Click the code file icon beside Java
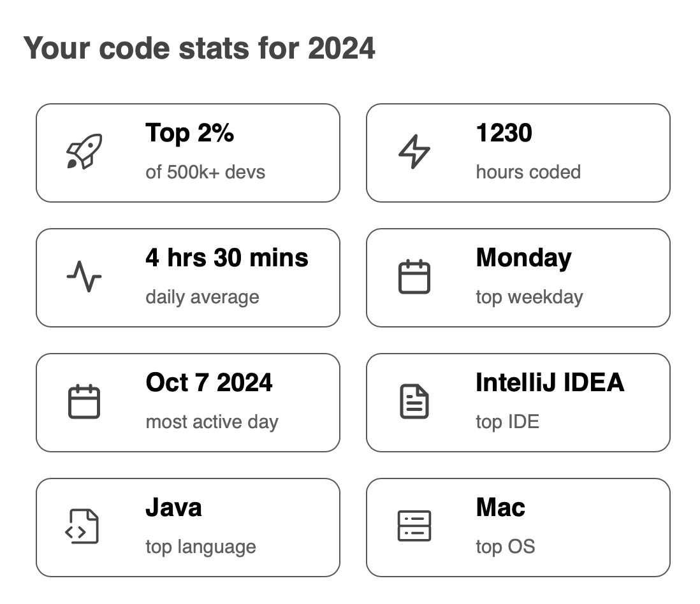Viewport: 700px width, 604px height. click(82, 526)
